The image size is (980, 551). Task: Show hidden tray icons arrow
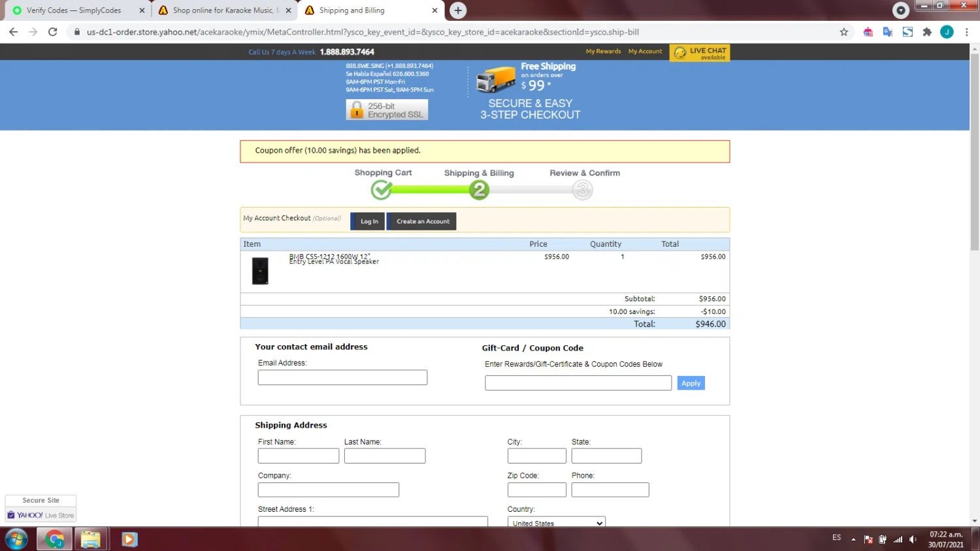click(853, 539)
